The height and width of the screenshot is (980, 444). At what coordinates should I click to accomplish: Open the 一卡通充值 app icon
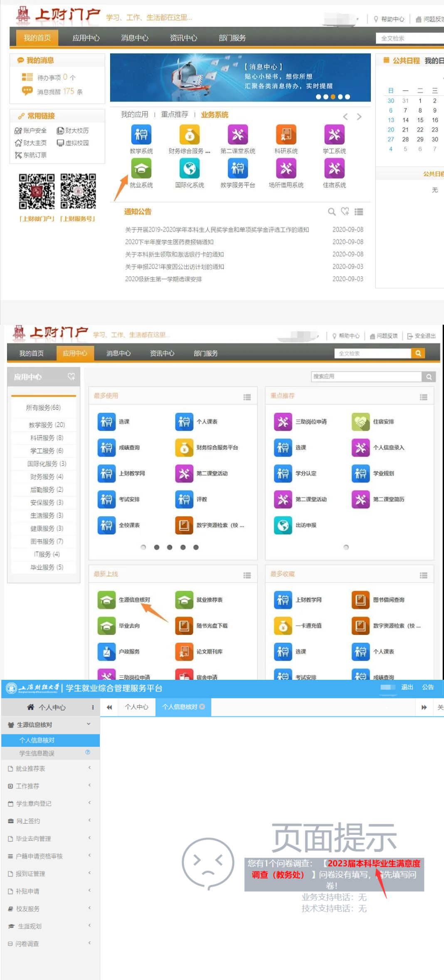pyautogui.click(x=283, y=626)
